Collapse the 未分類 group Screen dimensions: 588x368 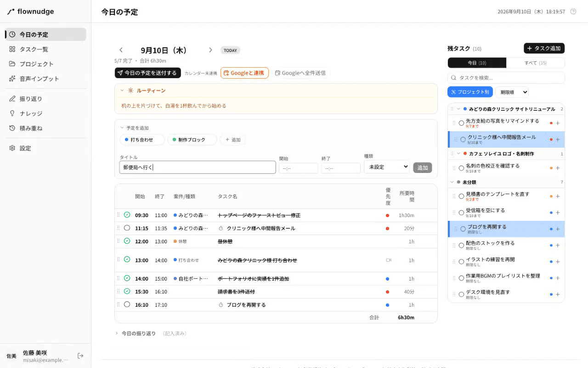coord(452,182)
